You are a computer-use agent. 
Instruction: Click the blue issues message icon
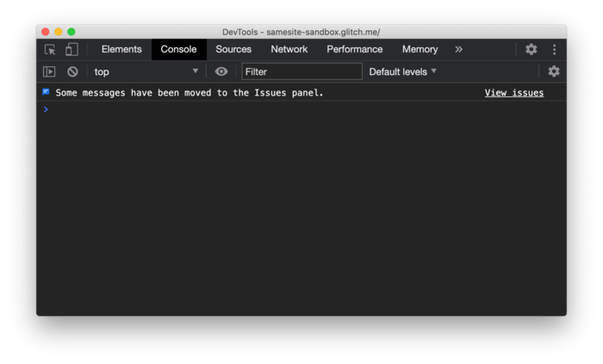(x=46, y=92)
